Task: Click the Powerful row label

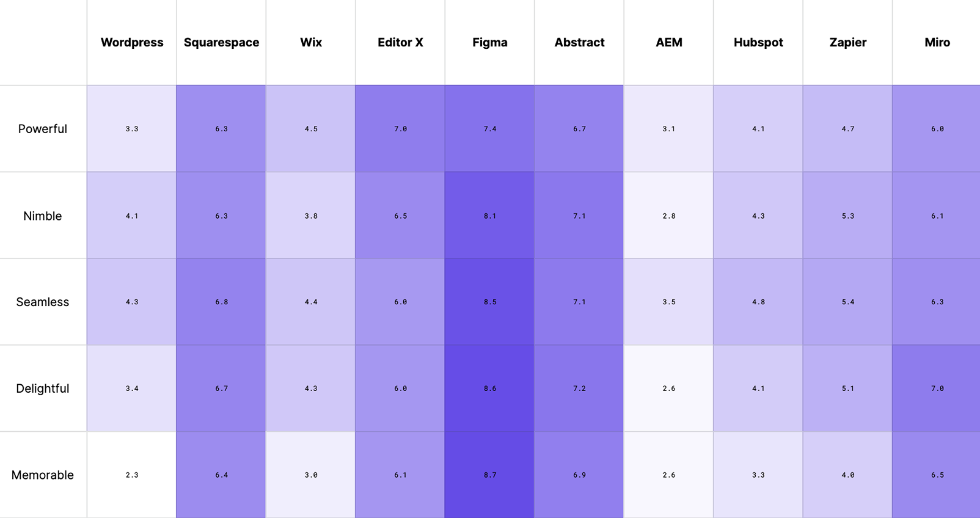Action: [43, 129]
